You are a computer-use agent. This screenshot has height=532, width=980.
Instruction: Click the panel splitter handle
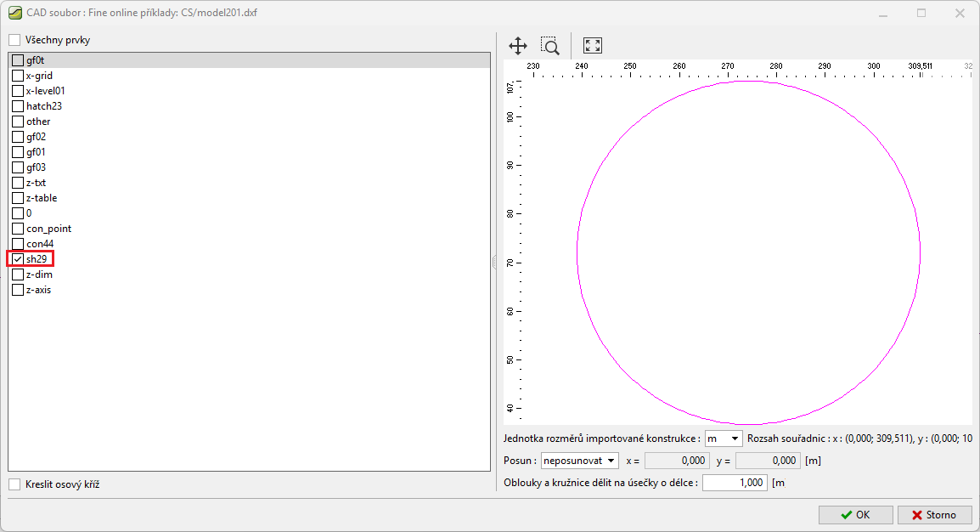coord(494,263)
